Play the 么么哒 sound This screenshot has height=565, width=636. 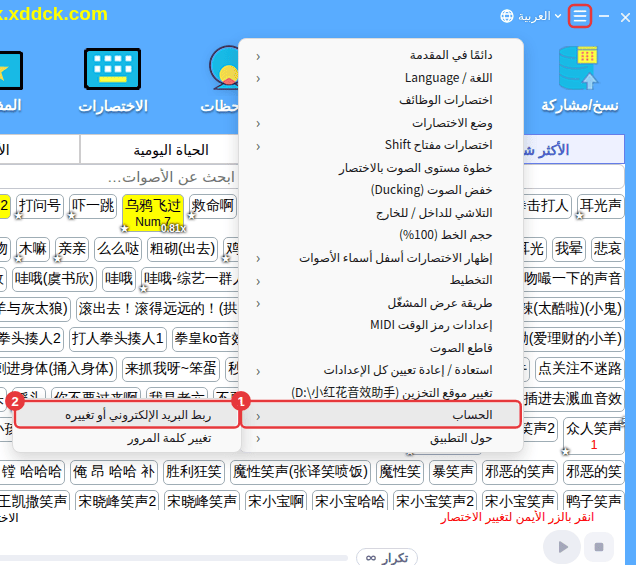(118, 249)
